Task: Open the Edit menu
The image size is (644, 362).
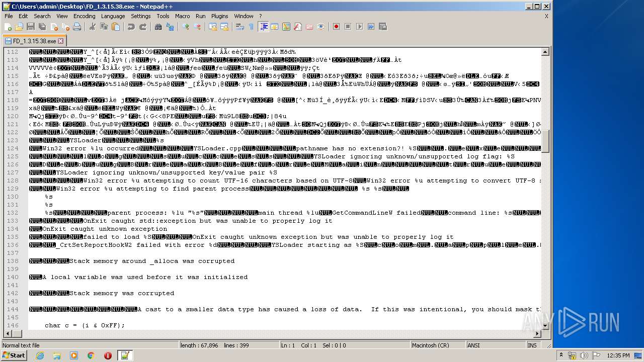Action: pyautogui.click(x=23, y=16)
